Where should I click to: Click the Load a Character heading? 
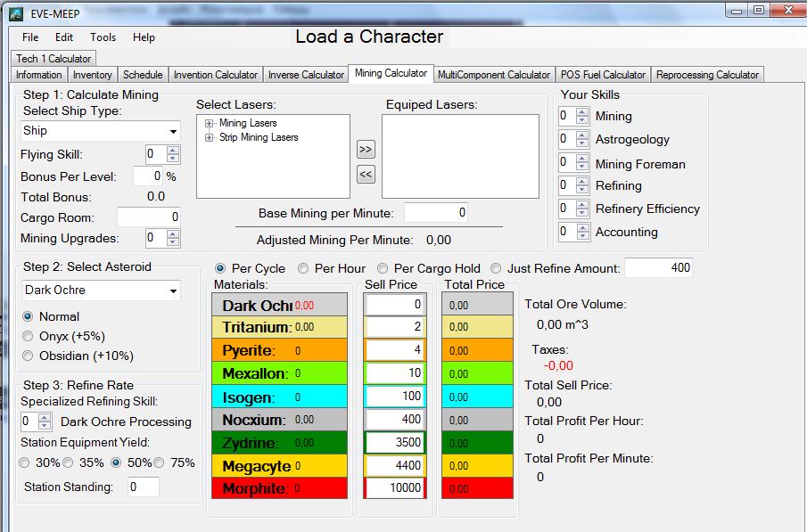tap(369, 37)
